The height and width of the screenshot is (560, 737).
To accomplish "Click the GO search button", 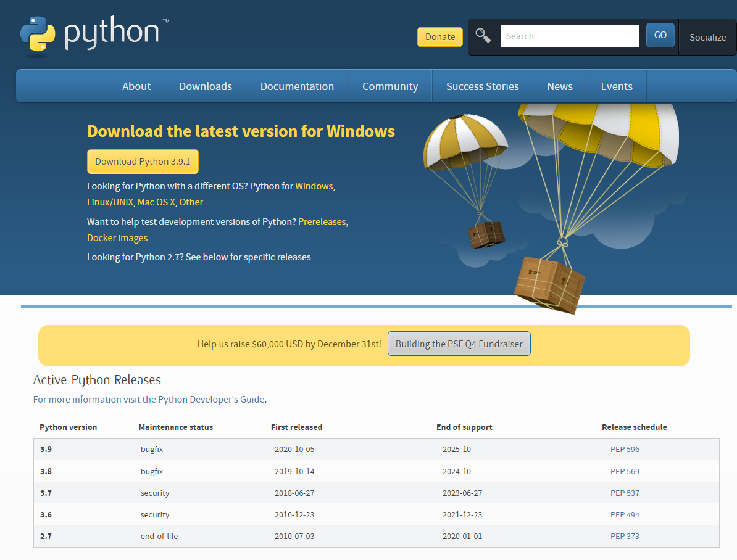I will [x=660, y=35].
